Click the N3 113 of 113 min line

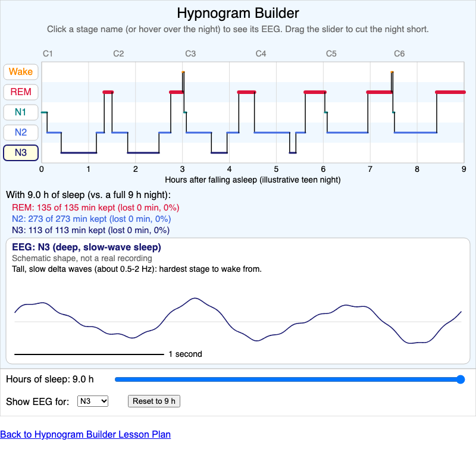[x=90, y=230]
